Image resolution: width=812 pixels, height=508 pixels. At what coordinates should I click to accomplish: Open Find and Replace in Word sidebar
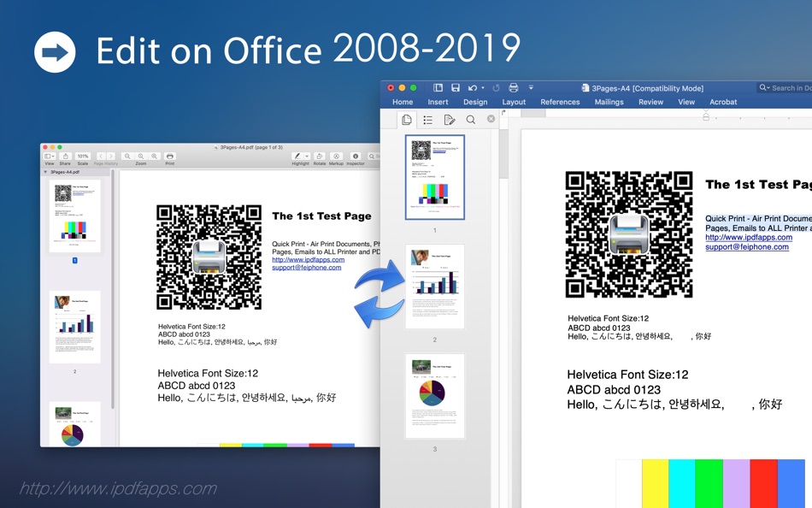[x=470, y=120]
